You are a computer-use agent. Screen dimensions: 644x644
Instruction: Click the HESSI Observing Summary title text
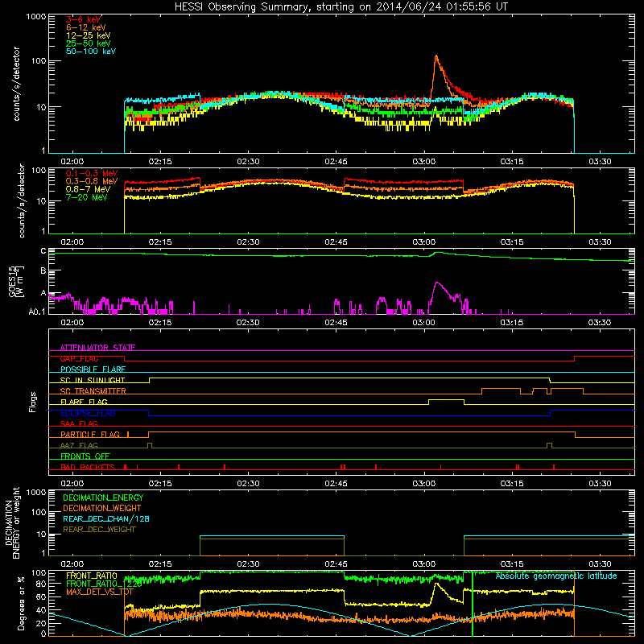pos(341,7)
